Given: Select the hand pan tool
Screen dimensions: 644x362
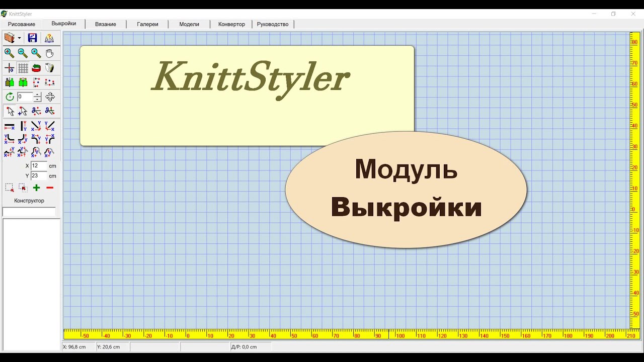Looking at the screenshot, I should click(49, 53).
